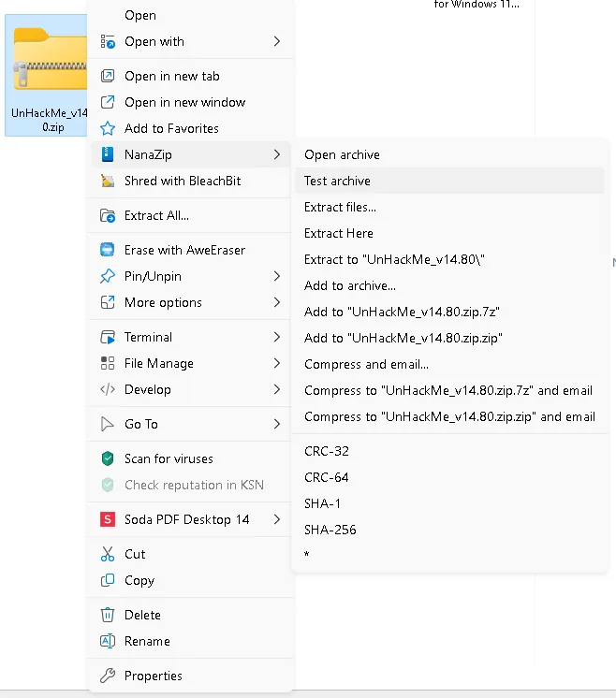Click the Extract All folder icon
Viewport: 616px width, 698px height.
click(108, 215)
